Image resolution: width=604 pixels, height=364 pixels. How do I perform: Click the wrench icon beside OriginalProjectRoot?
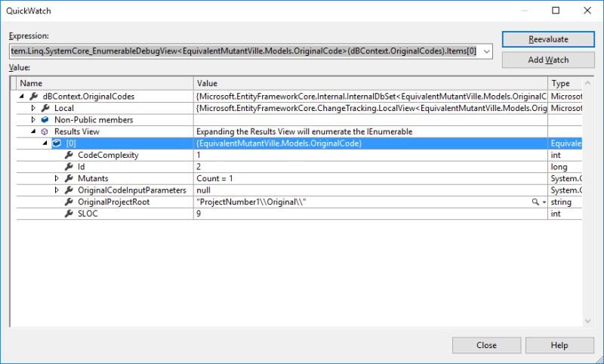pos(69,202)
